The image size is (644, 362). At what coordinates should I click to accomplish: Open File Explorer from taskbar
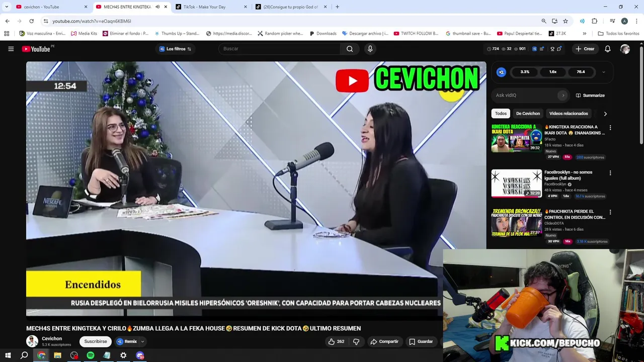point(57,355)
